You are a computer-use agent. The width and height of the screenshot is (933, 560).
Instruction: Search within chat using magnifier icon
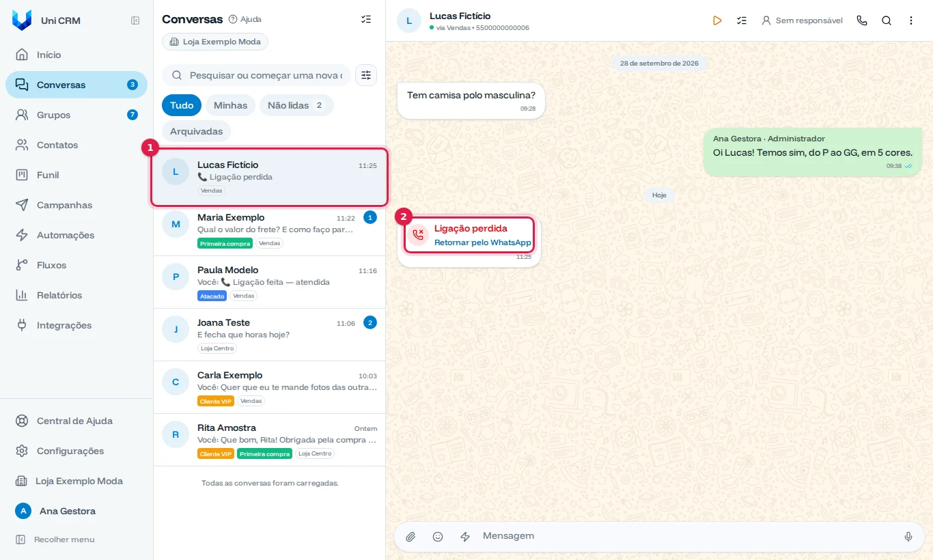(887, 20)
